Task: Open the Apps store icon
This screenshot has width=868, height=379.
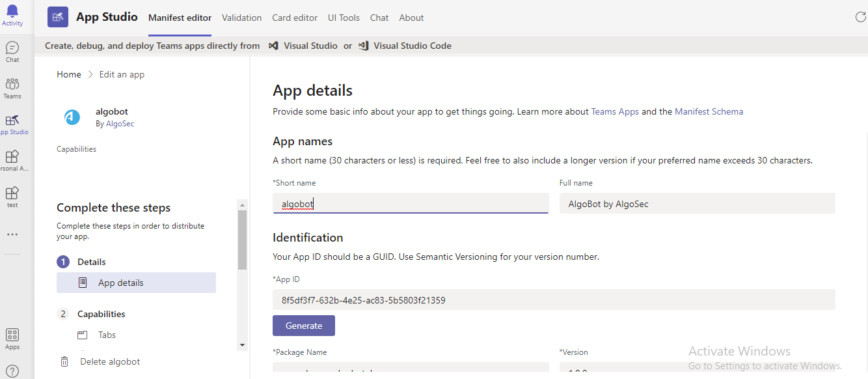Action: (x=12, y=335)
